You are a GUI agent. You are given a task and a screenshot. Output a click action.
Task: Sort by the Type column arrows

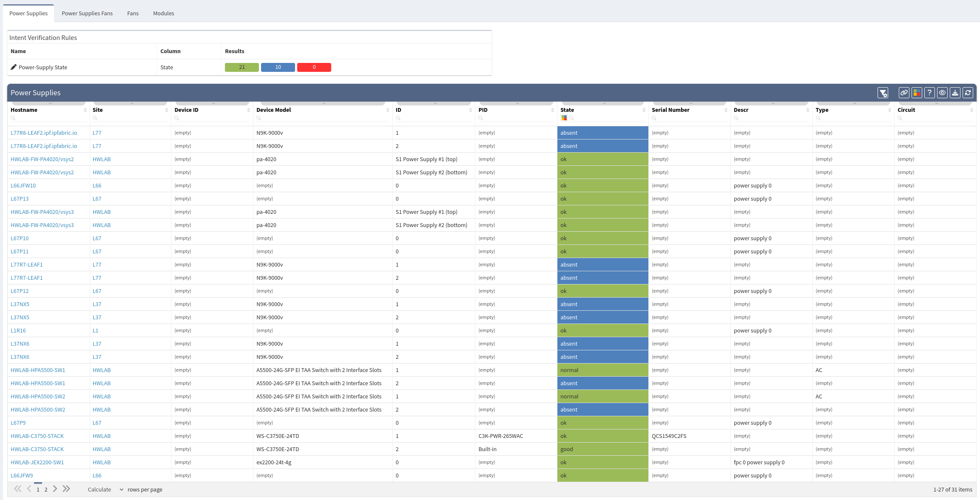pos(889,110)
